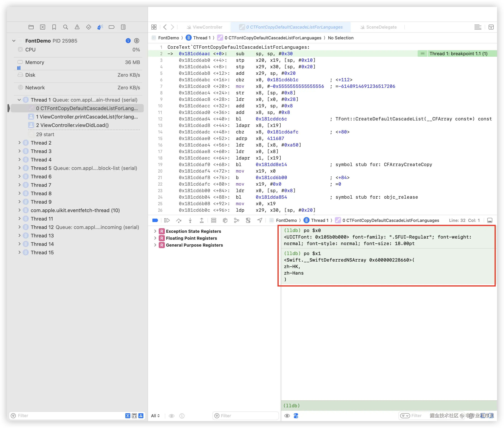This screenshot has width=504, height=428.
Task: Toggle the console eye visibility icon
Action: (287, 416)
